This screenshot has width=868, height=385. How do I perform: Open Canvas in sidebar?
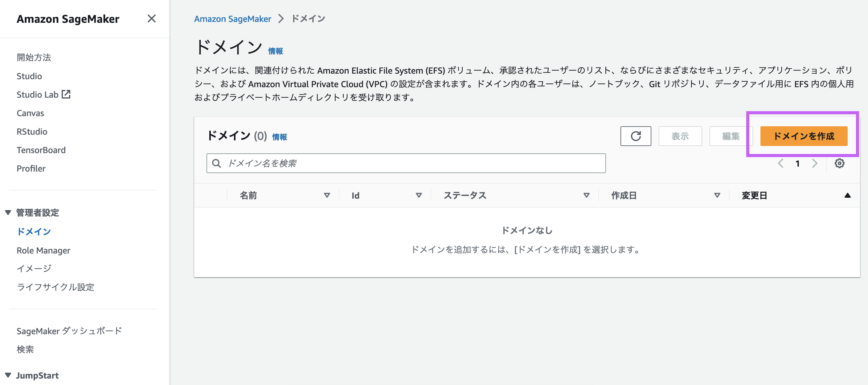(30, 113)
